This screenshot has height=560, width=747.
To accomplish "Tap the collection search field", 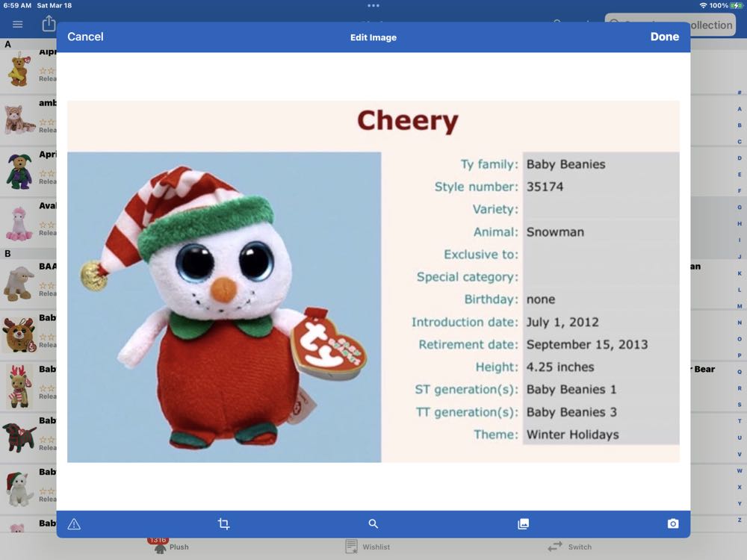I will coord(670,25).
